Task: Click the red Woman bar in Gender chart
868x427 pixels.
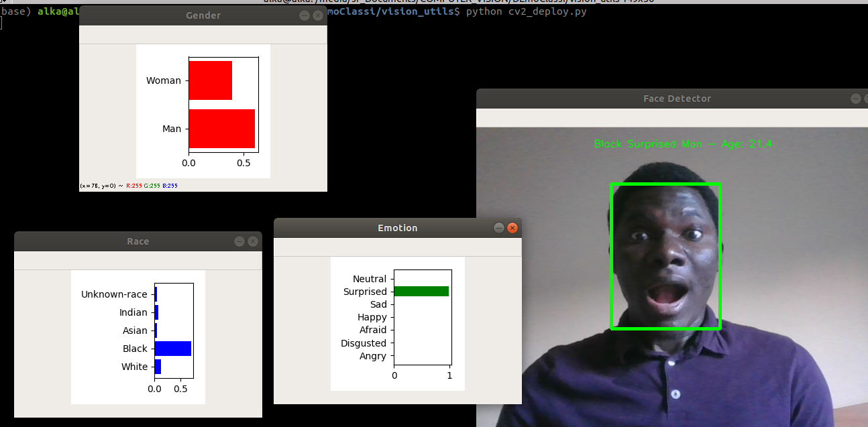Action: click(x=211, y=80)
